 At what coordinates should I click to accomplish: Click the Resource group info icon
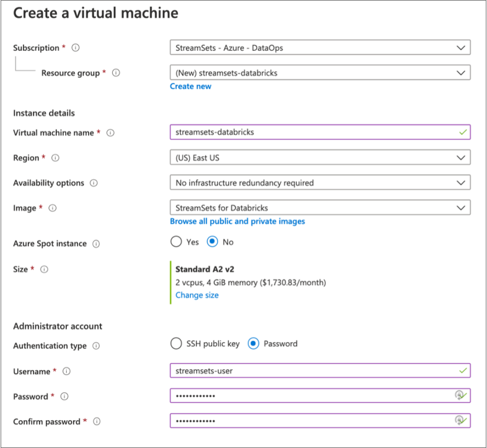116,73
